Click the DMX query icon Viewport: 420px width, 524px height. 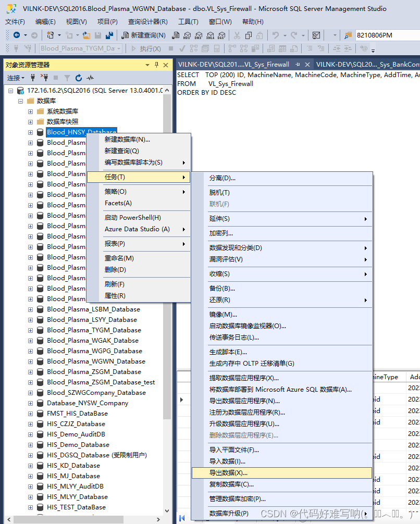point(199,35)
